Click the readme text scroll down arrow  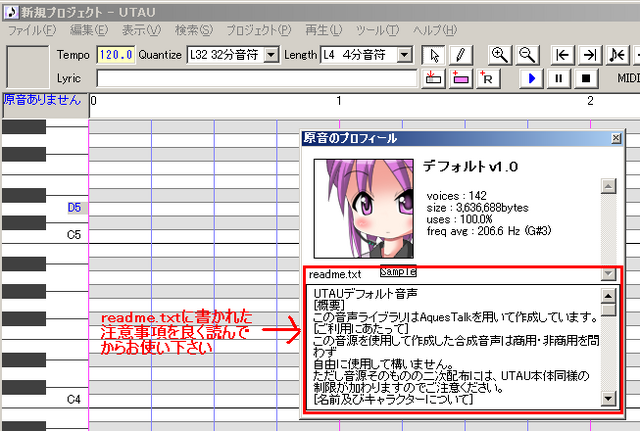608,398
